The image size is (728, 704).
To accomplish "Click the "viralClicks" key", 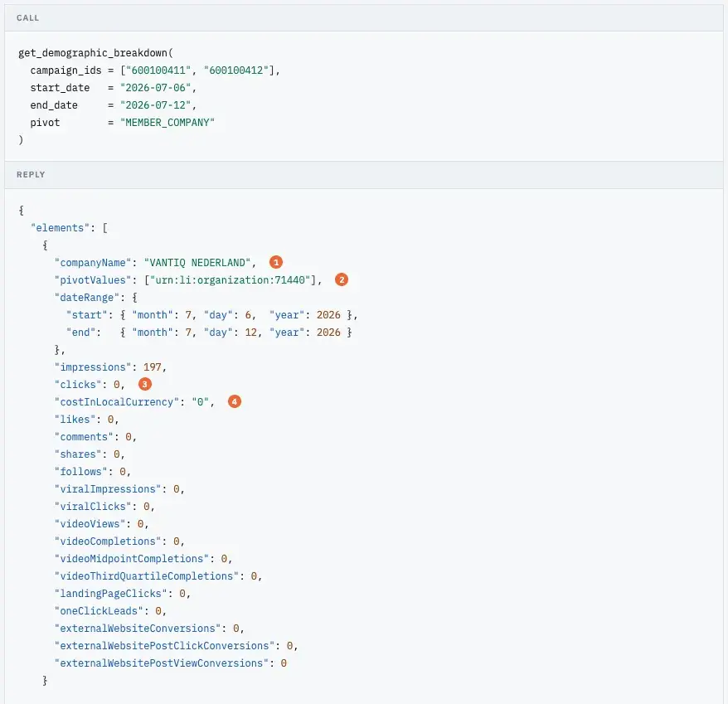I will coord(93,507).
